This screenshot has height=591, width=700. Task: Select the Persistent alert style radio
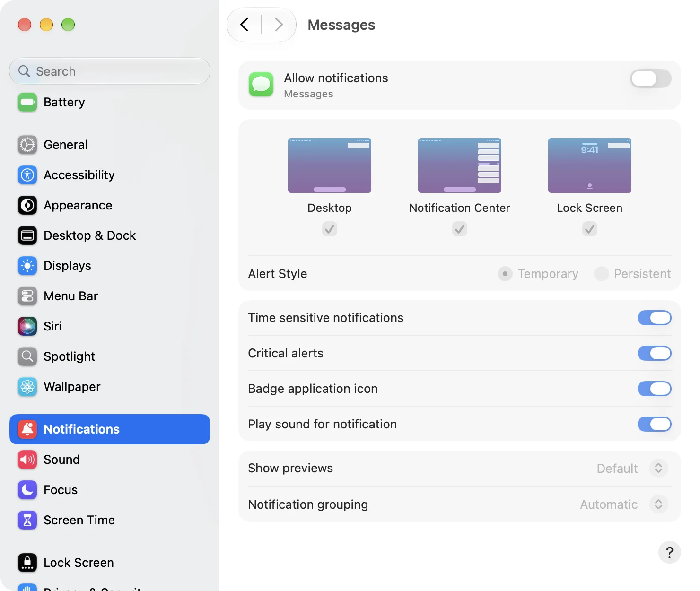click(601, 274)
